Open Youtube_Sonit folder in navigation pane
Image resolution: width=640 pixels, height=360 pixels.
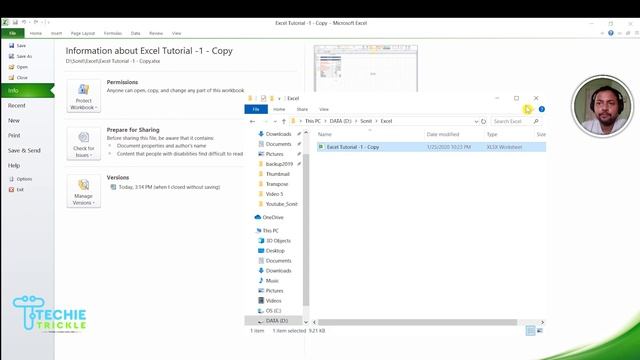coord(282,204)
